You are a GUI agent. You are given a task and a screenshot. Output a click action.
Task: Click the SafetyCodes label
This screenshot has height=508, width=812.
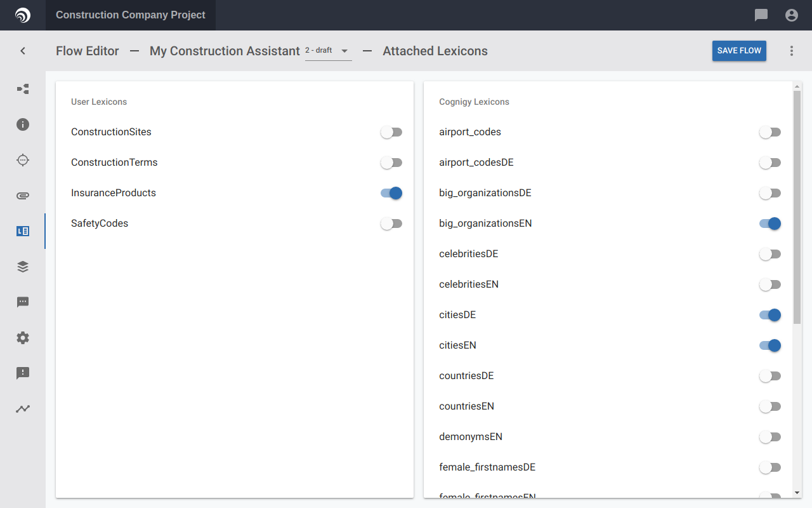click(x=100, y=224)
